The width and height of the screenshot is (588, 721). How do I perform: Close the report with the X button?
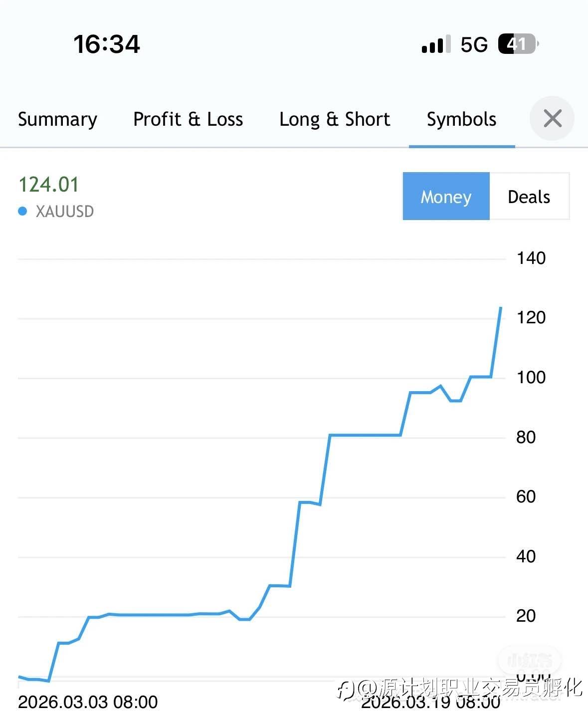552,119
